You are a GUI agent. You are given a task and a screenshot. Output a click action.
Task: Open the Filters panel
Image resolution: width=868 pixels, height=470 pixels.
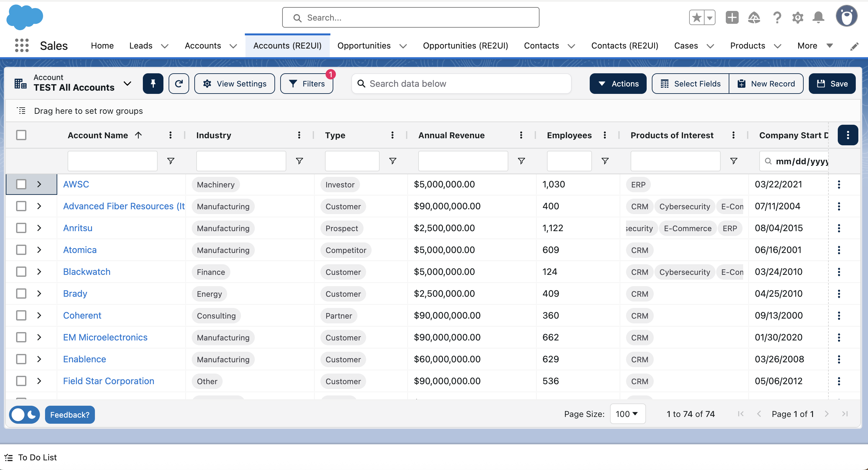click(307, 84)
